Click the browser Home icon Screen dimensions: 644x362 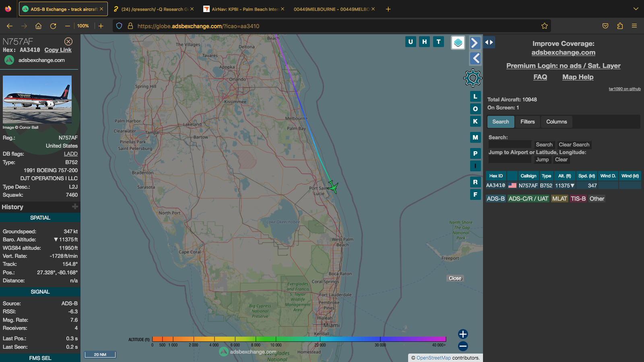(39, 26)
